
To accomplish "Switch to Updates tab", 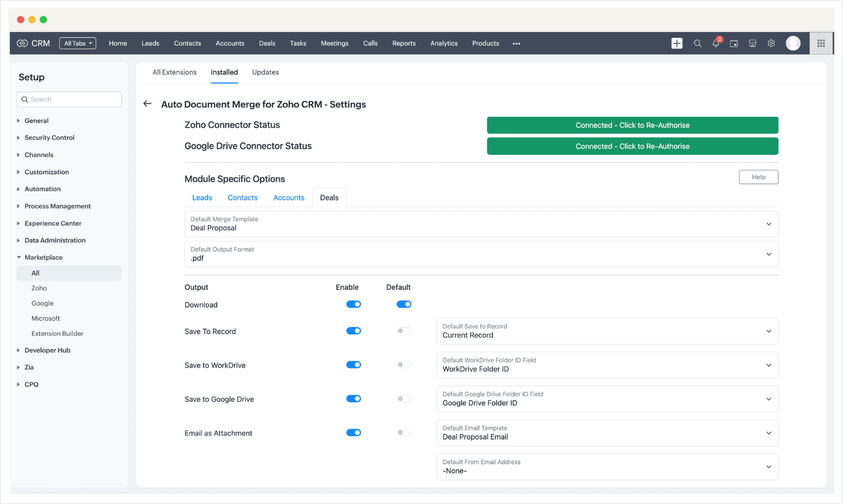I will click(x=266, y=72).
